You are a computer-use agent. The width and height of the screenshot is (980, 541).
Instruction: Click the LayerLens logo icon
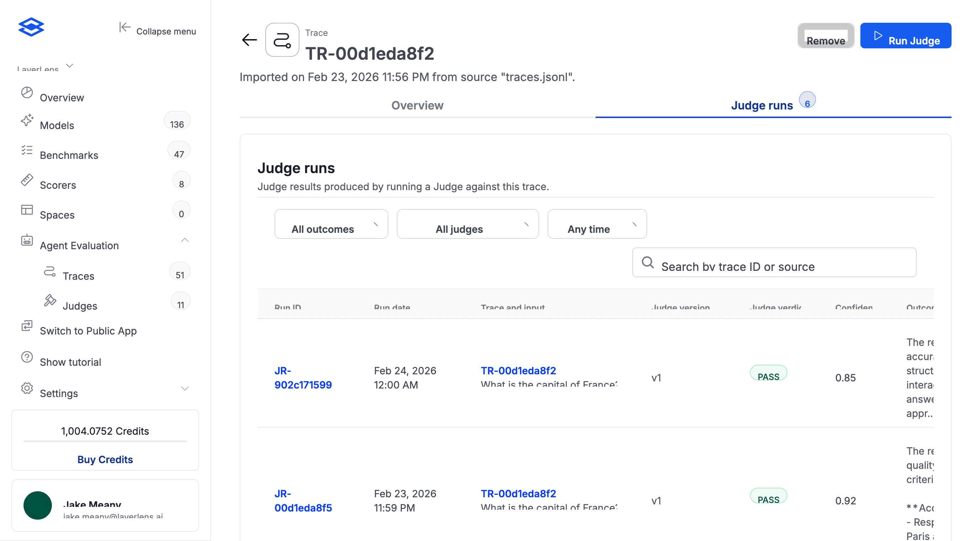[31, 27]
